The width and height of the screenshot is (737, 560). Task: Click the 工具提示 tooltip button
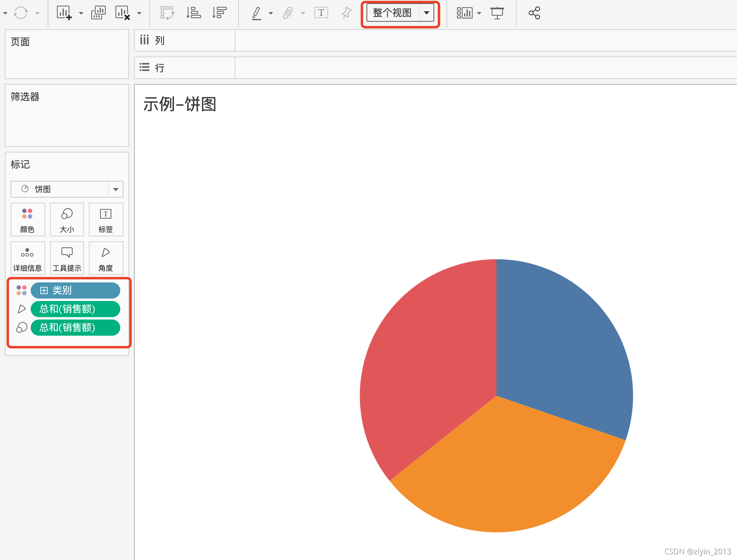pyautogui.click(x=67, y=258)
